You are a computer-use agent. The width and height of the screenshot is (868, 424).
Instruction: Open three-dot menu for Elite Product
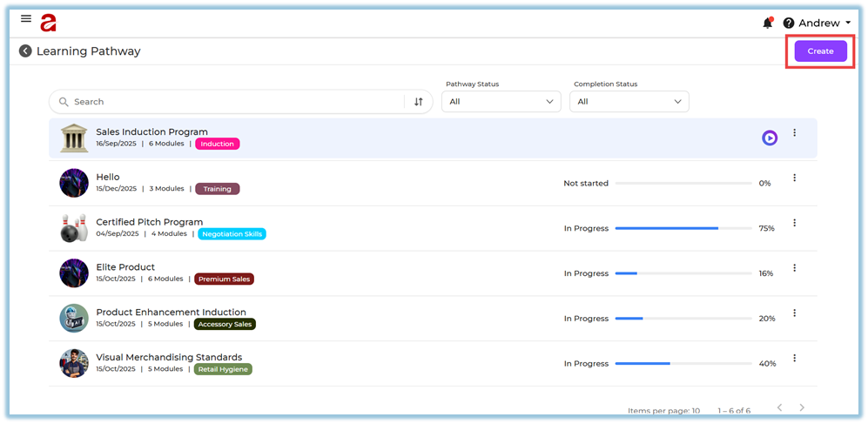coord(794,268)
